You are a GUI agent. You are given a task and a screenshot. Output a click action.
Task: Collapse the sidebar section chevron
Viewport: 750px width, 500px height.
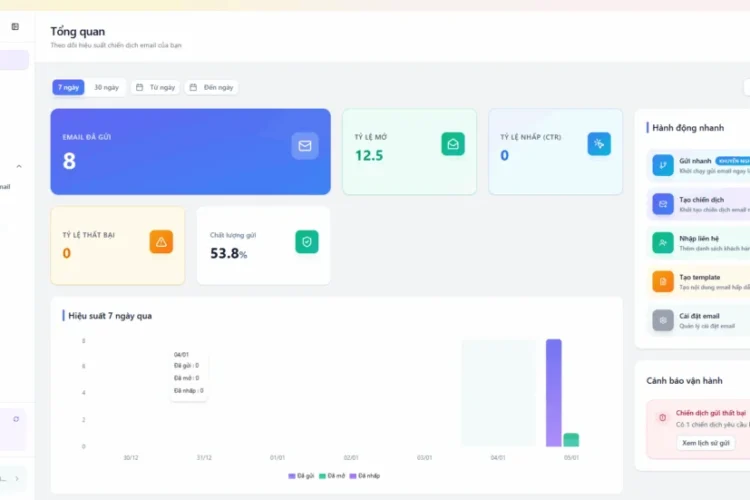(x=19, y=167)
